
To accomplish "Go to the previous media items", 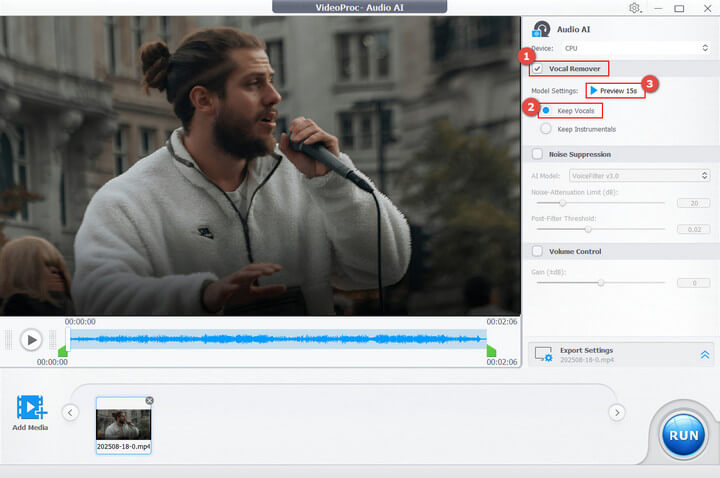I will [x=70, y=412].
